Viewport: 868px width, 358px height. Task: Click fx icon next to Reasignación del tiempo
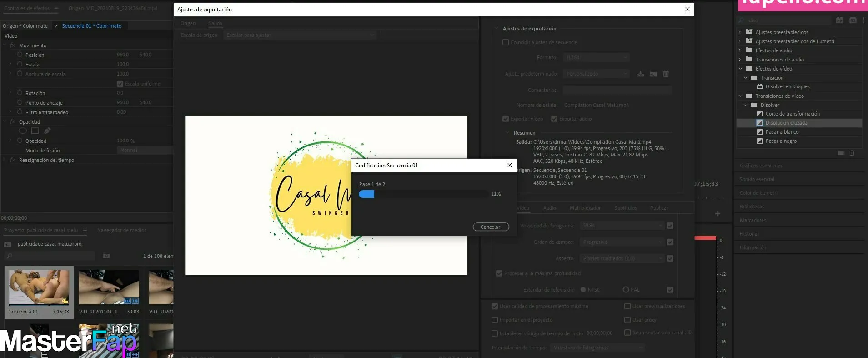coord(13,160)
